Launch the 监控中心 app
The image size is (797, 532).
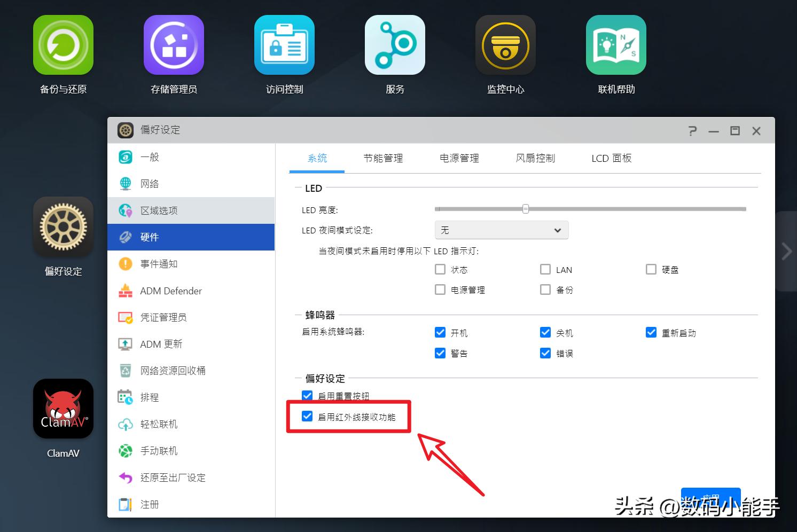[x=505, y=45]
